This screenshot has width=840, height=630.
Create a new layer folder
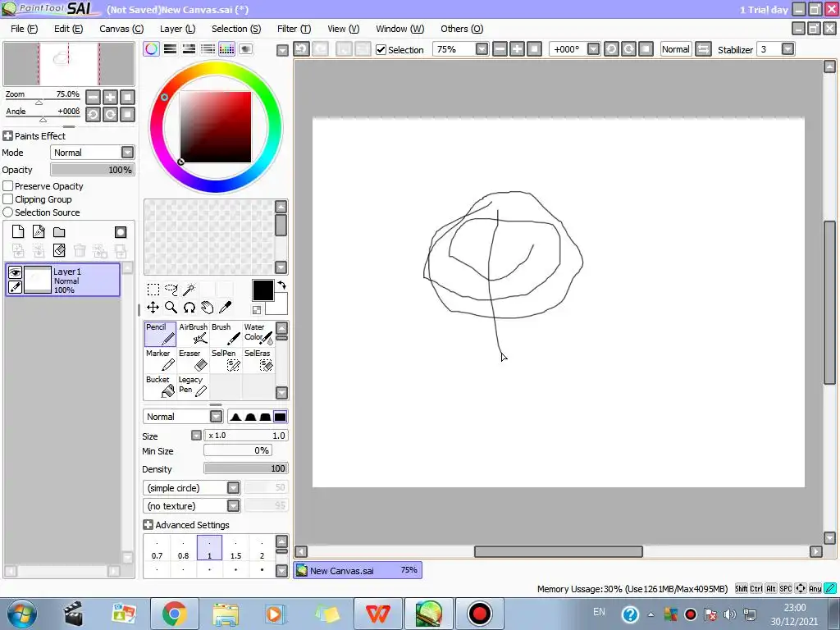(59, 231)
